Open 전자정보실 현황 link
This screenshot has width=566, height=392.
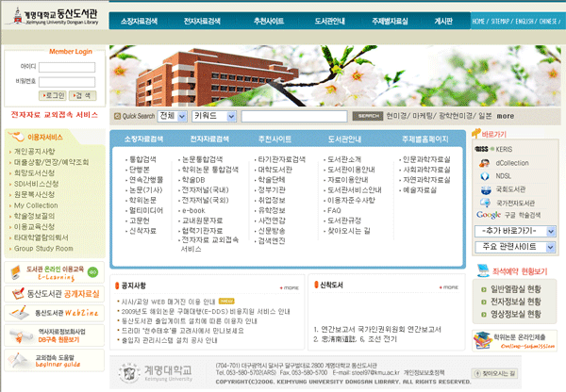[515, 302]
